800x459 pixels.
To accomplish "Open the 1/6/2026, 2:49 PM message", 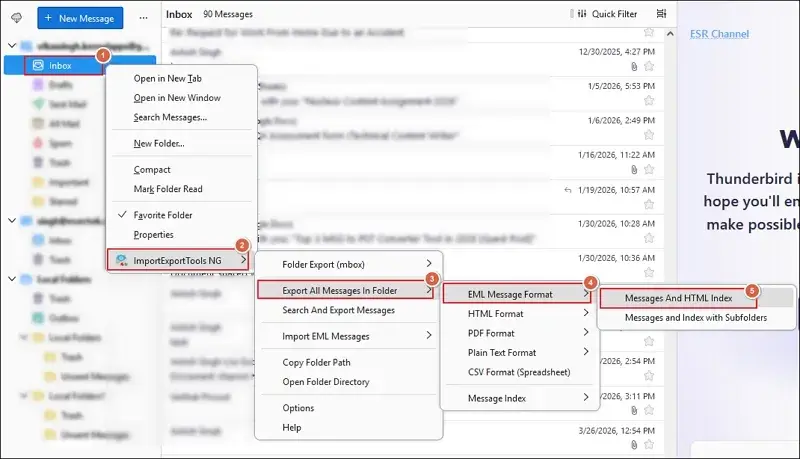I will point(413,129).
